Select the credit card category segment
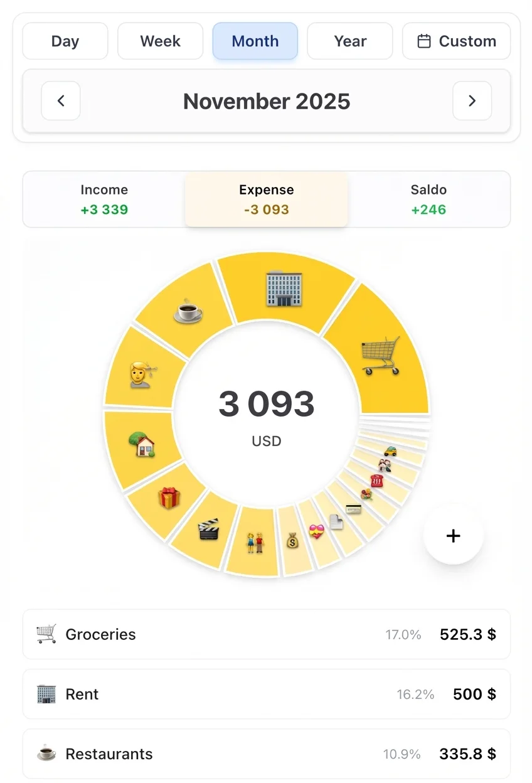 coord(353,509)
